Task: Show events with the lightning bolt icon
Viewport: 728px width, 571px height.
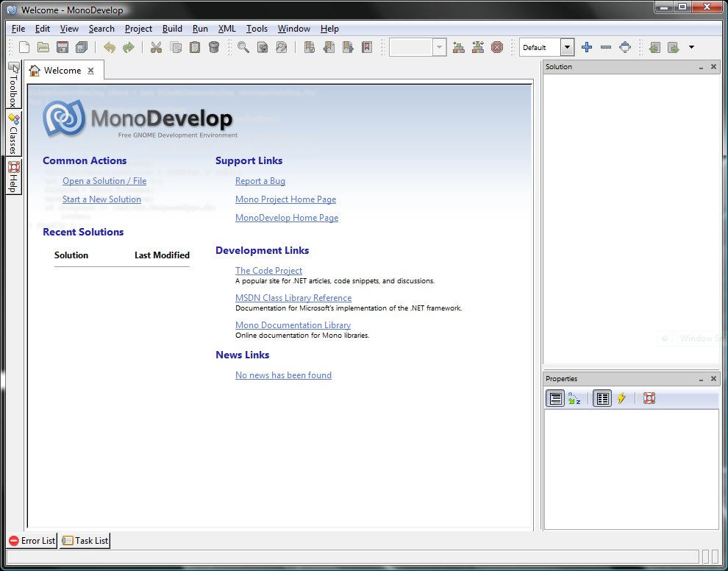Action: pyautogui.click(x=621, y=398)
